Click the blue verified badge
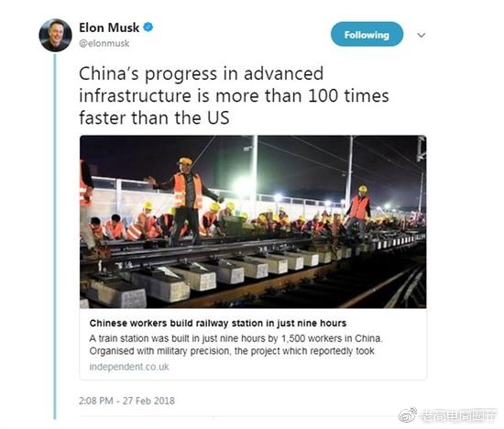 [148, 27]
